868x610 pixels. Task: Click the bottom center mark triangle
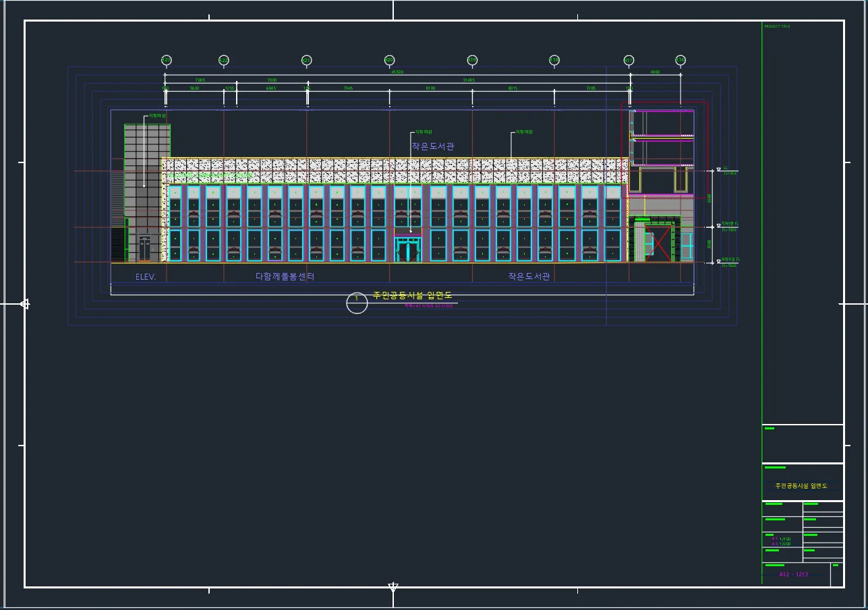coord(393,586)
